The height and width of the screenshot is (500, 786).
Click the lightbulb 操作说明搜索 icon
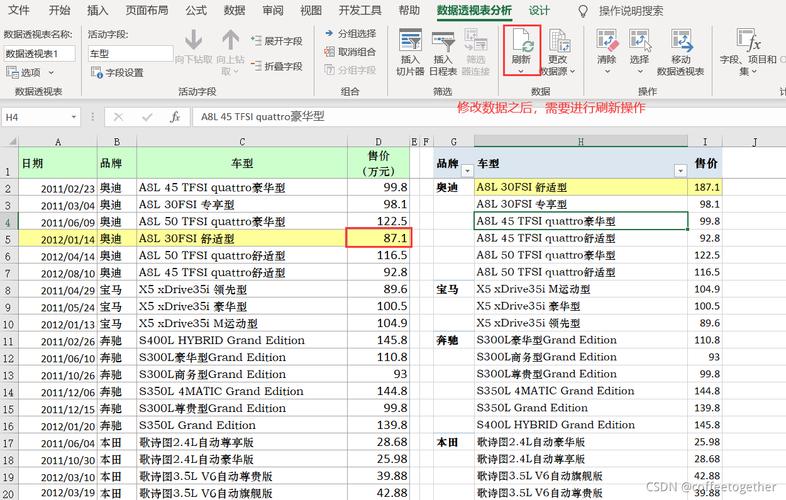click(x=582, y=11)
